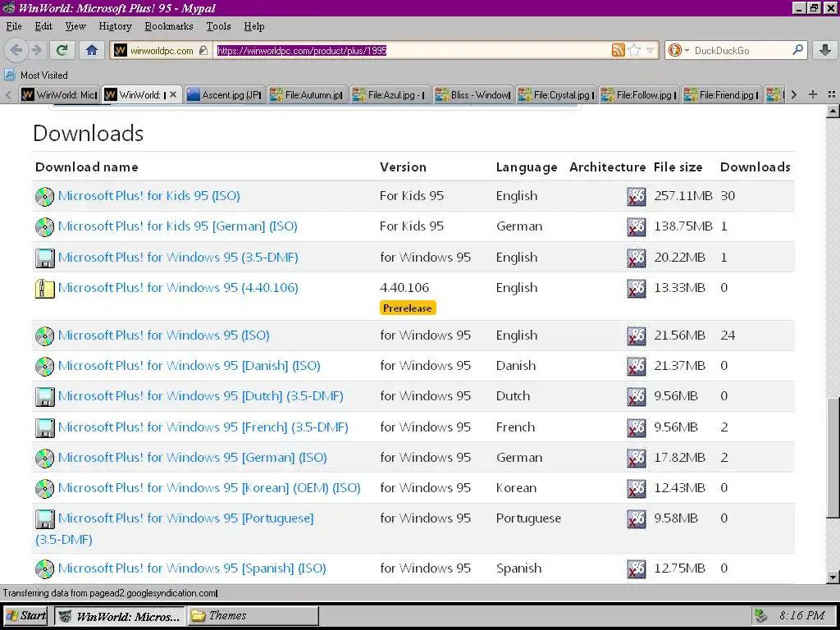Image resolution: width=840 pixels, height=630 pixels.
Task: Click the URL address field
Action: coord(412,50)
